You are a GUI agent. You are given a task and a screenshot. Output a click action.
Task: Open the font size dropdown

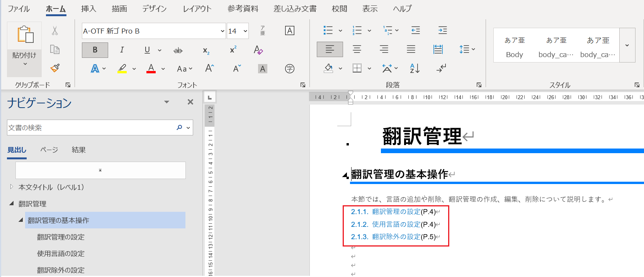(245, 31)
